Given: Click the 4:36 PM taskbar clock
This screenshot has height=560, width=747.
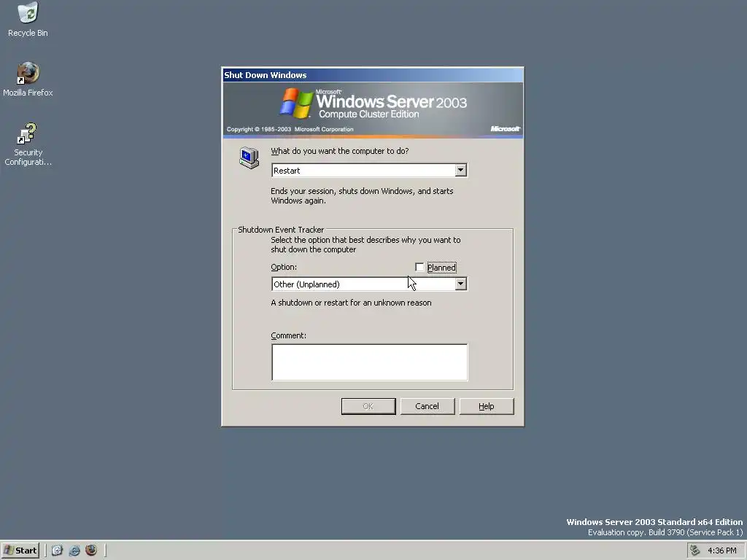Looking at the screenshot, I should [721, 551].
